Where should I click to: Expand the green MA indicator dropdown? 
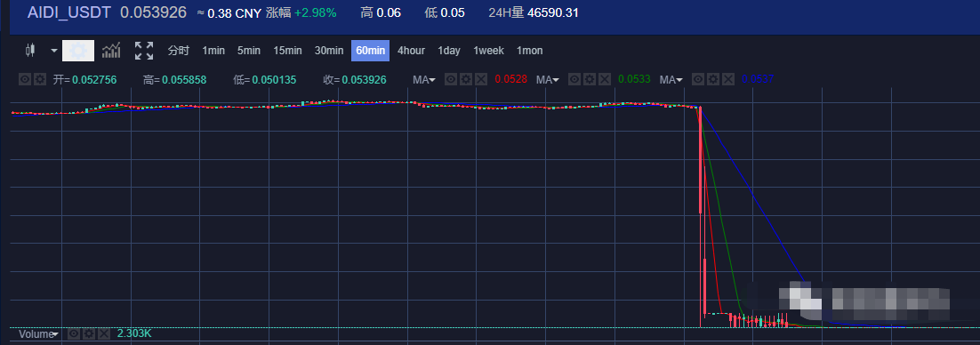[x=548, y=79]
